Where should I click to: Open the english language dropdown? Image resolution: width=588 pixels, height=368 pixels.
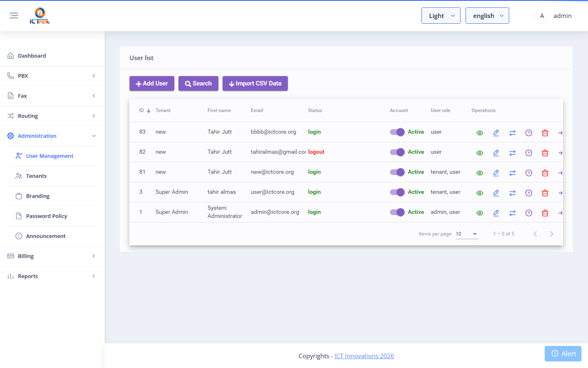coord(487,16)
